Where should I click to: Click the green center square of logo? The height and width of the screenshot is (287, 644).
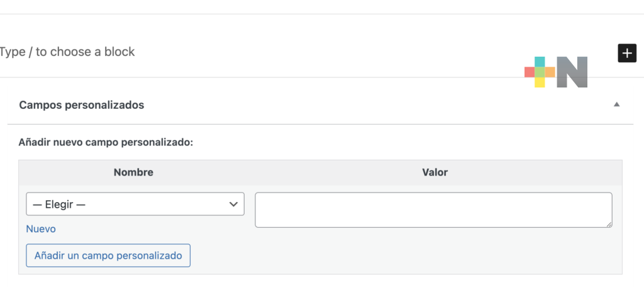click(x=540, y=72)
